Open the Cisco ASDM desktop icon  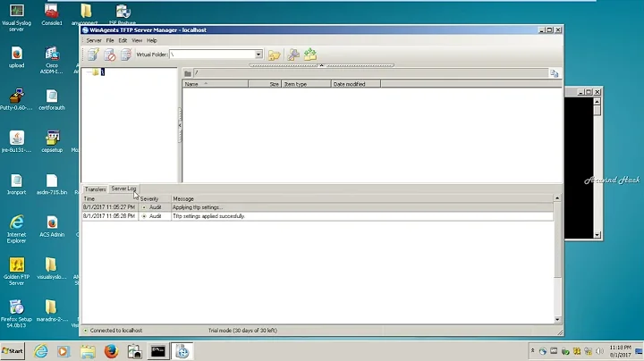(x=52, y=60)
